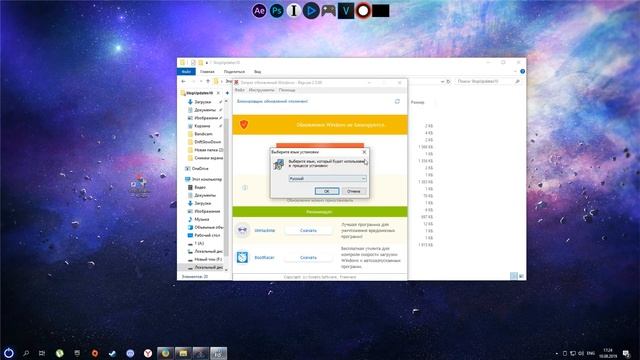640x360 pixels.
Task: Open the taskbar clock and date
Action: pyautogui.click(x=608, y=353)
